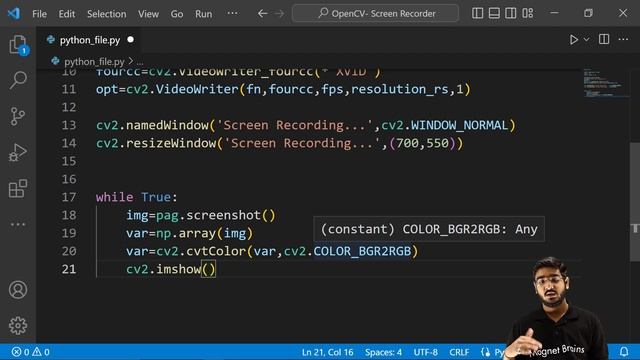Open the Selection menu

107,14
